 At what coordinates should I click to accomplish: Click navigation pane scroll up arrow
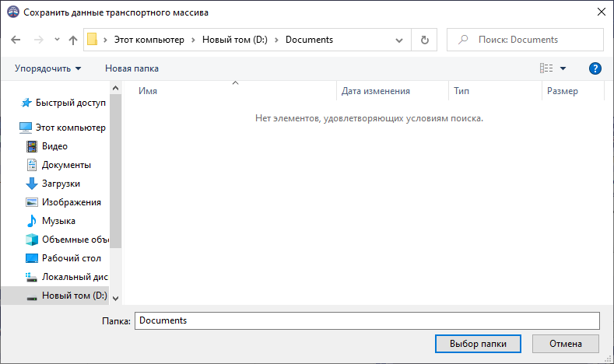115,88
